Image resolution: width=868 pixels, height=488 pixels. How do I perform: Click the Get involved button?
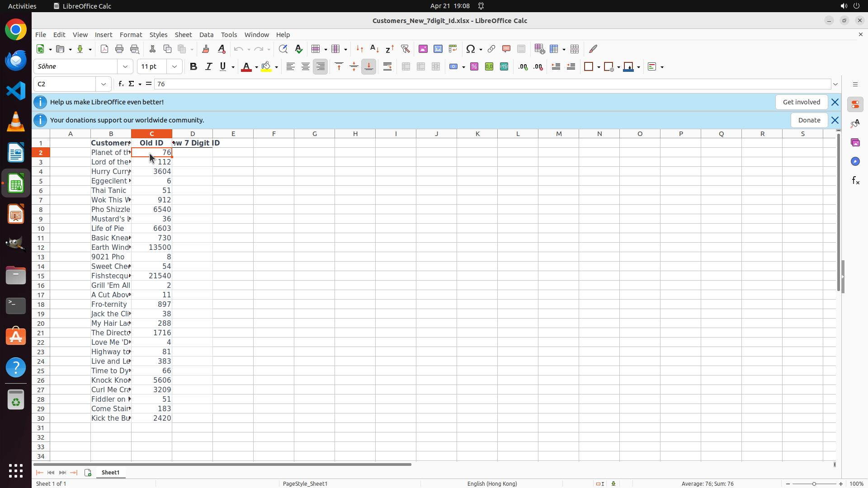pyautogui.click(x=801, y=102)
